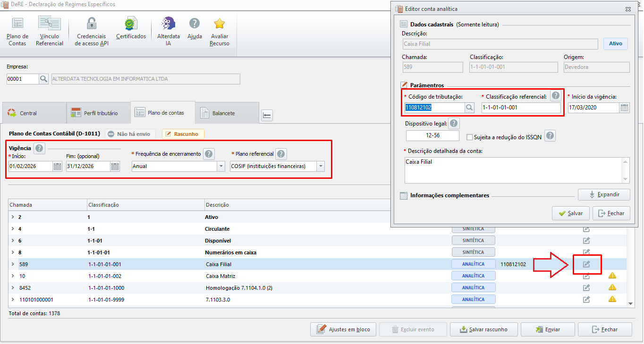Viewport: 644px width, 344px height.
Task: Launch Alterdata IA assistant
Action: (x=169, y=31)
